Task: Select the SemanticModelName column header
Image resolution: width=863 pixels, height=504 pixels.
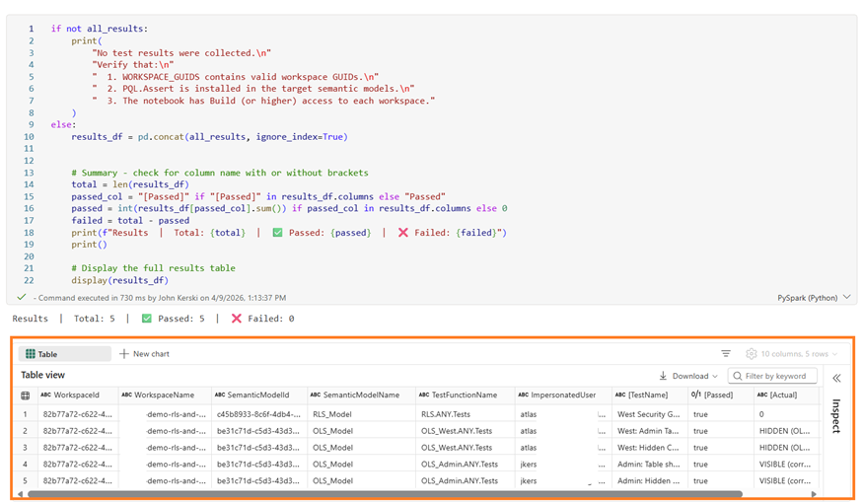Action: (354, 396)
